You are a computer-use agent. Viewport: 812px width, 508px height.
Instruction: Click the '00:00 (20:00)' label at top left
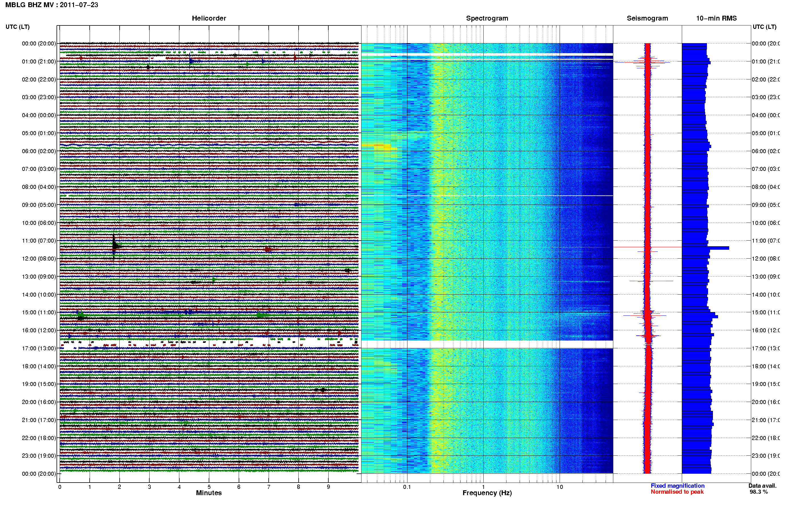39,43
